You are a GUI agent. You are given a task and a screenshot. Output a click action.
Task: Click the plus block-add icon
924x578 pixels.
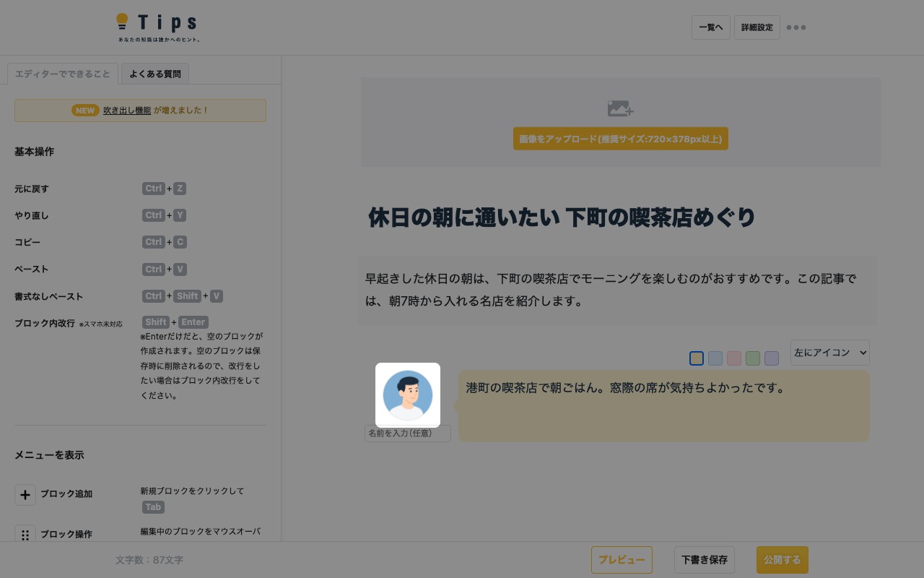pos(25,495)
